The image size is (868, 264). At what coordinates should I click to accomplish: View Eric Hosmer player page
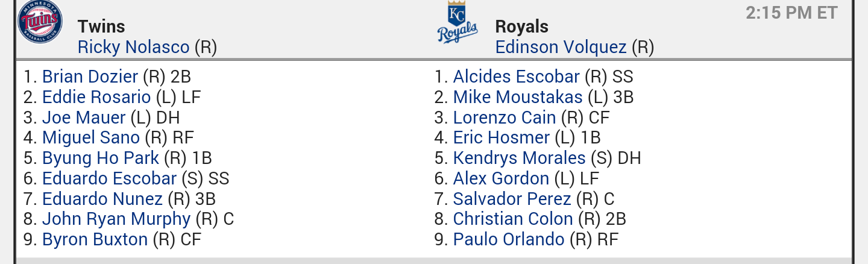502,137
